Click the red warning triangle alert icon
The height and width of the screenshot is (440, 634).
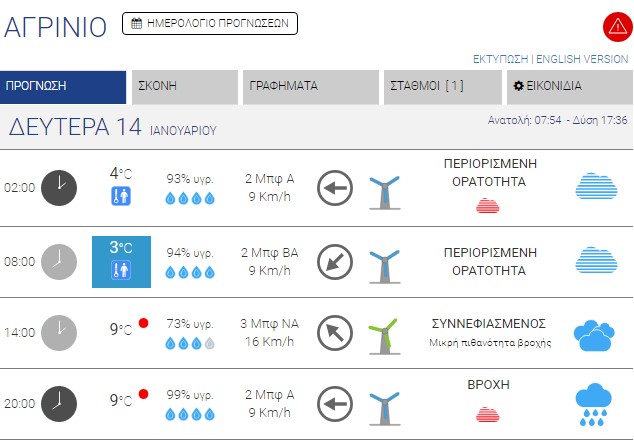click(x=616, y=26)
